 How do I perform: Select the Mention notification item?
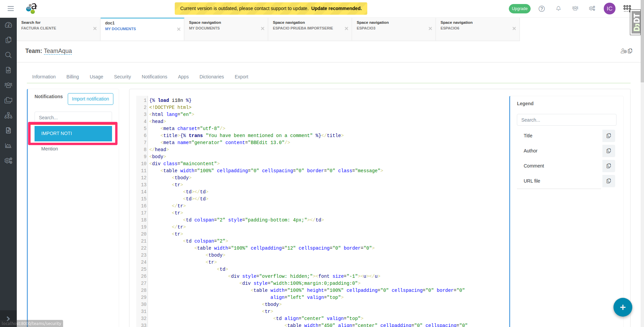click(x=50, y=149)
